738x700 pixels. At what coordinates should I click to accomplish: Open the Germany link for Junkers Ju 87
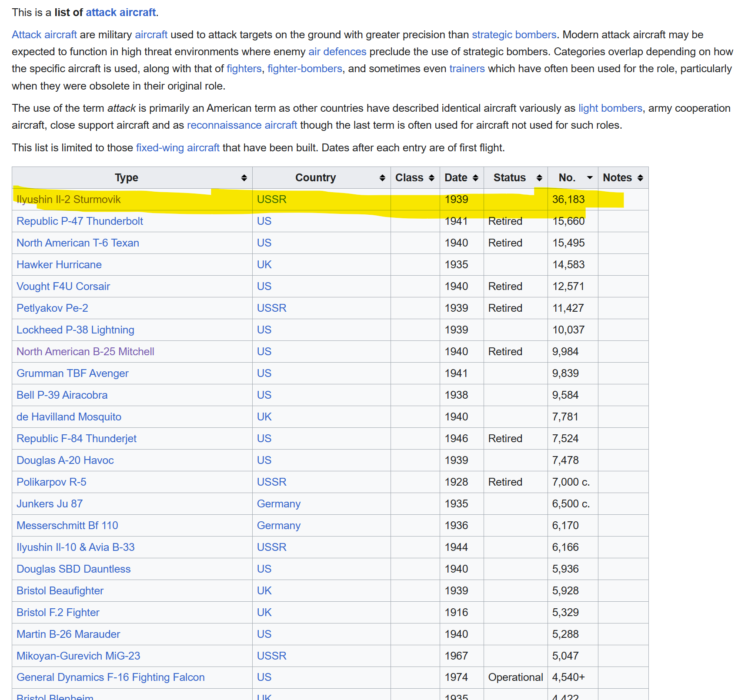pos(279,503)
